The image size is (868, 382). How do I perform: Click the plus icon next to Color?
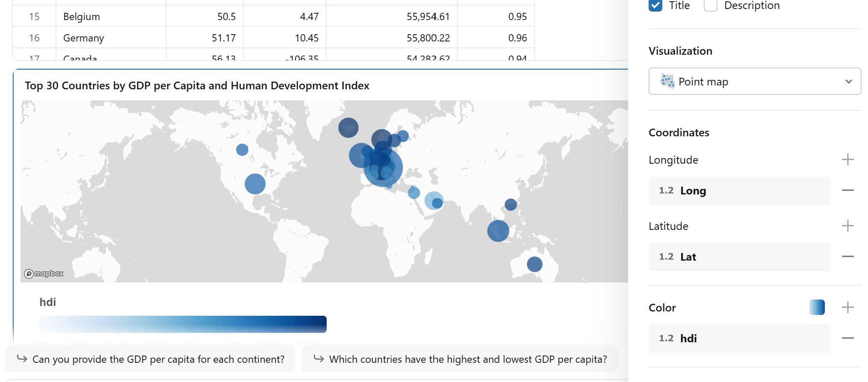point(847,308)
